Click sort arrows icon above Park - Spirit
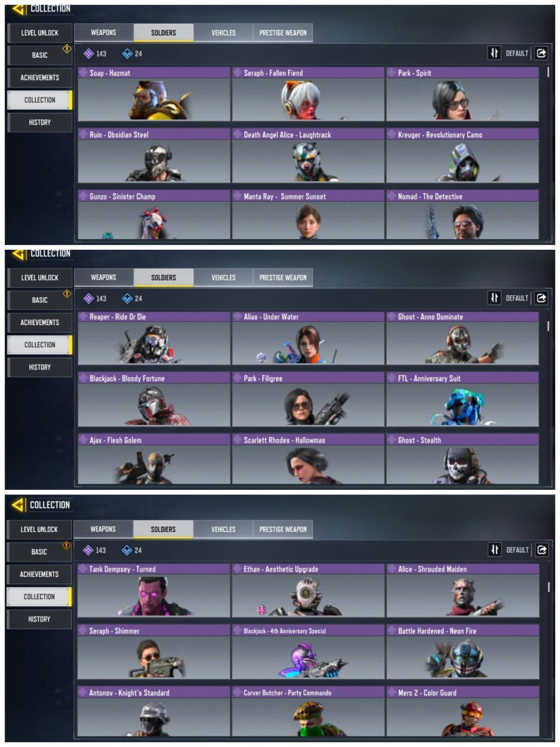The height and width of the screenshot is (747, 560). [x=494, y=53]
